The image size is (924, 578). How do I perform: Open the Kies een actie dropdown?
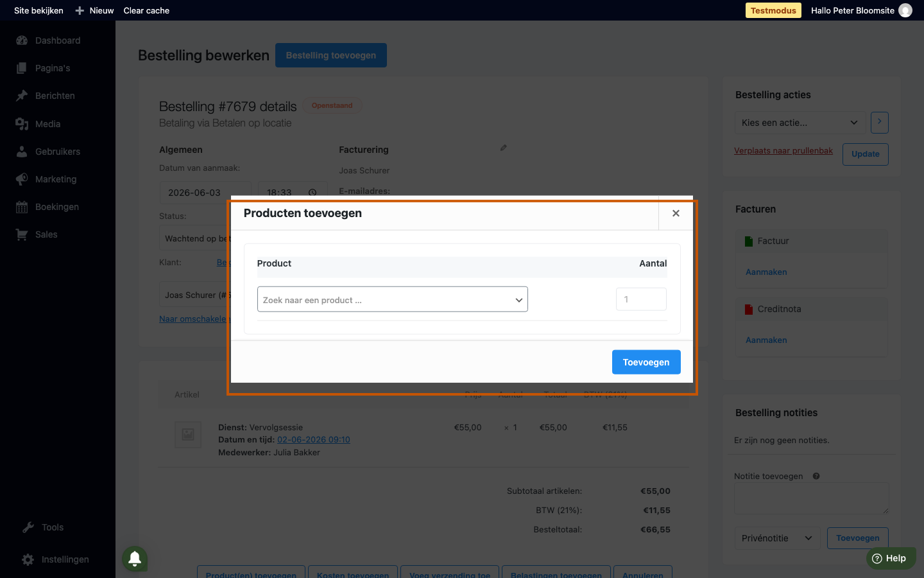[800, 123]
